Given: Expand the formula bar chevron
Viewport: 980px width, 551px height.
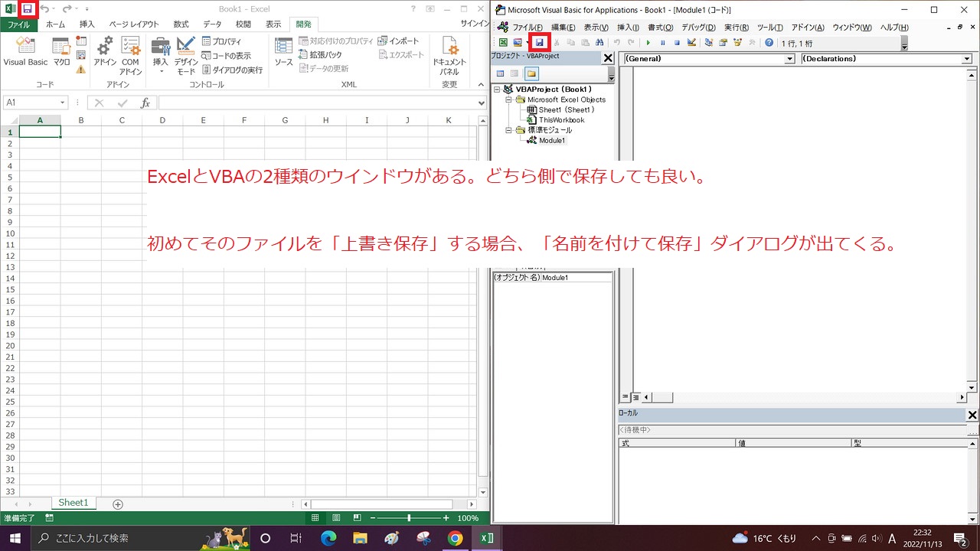Looking at the screenshot, I should pos(481,103).
